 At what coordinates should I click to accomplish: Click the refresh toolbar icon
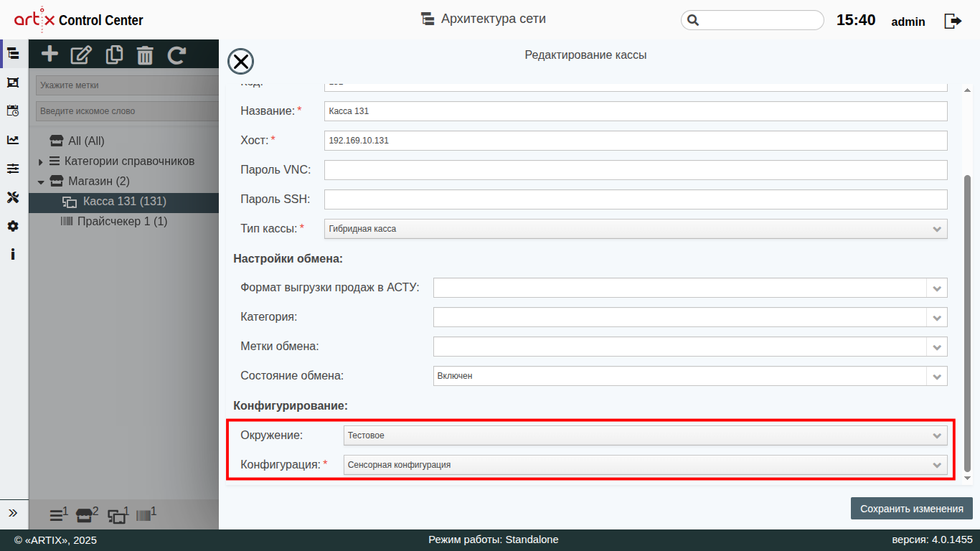(176, 55)
